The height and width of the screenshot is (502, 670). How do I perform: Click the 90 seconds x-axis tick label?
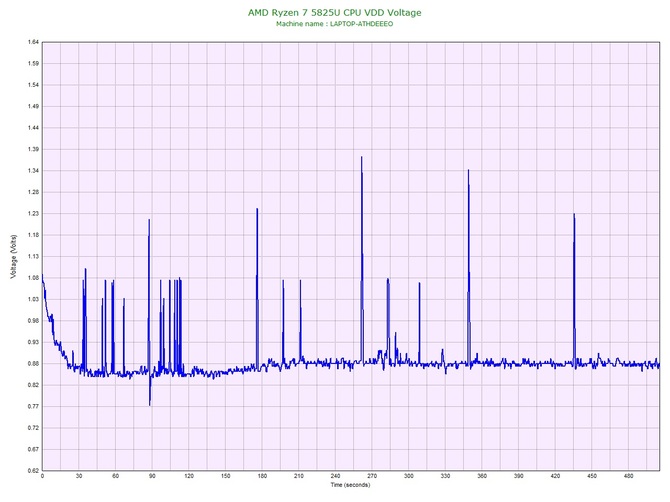(x=152, y=476)
